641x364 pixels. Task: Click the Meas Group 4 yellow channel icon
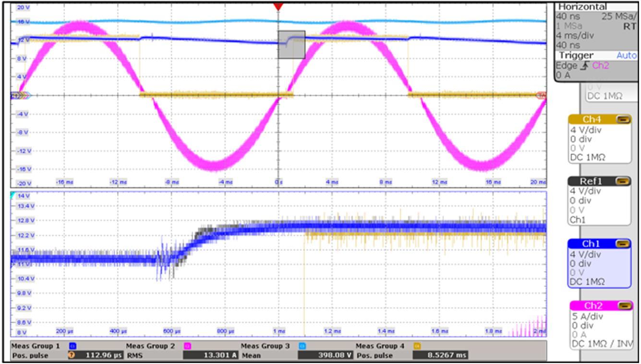click(x=417, y=346)
